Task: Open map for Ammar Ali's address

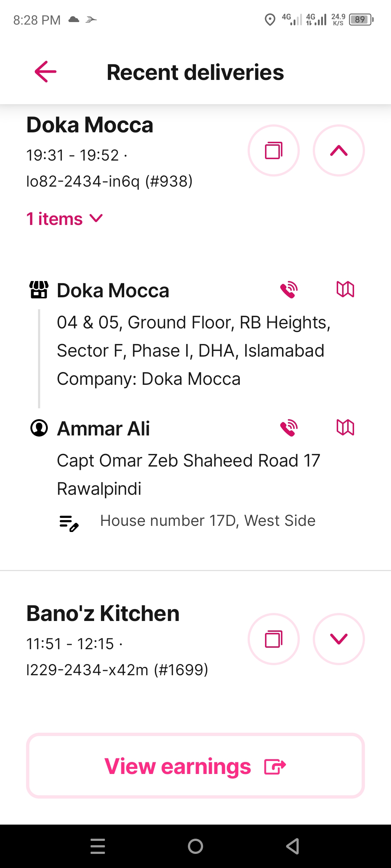Action: tap(345, 428)
